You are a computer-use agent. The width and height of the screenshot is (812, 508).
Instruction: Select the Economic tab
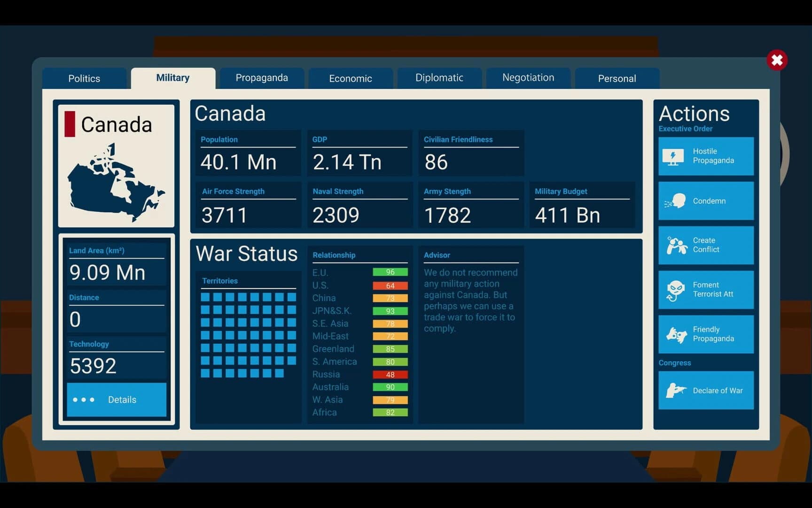pos(351,78)
